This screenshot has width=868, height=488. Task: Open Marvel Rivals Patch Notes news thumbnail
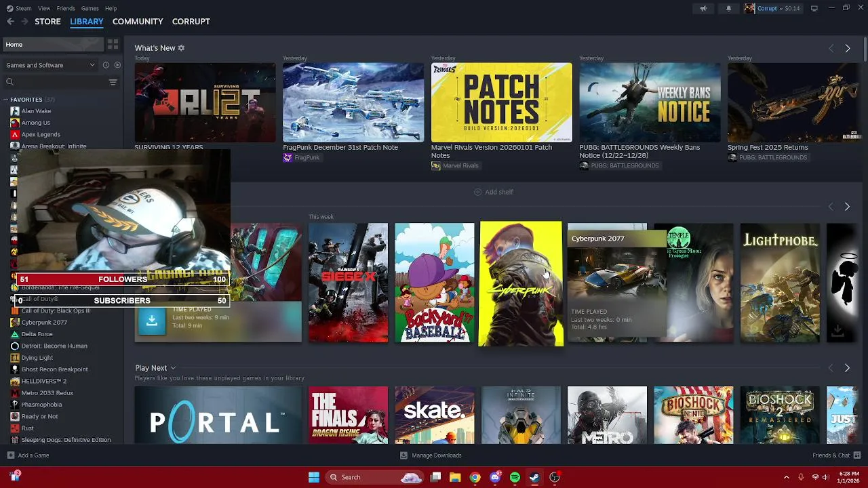tap(502, 103)
